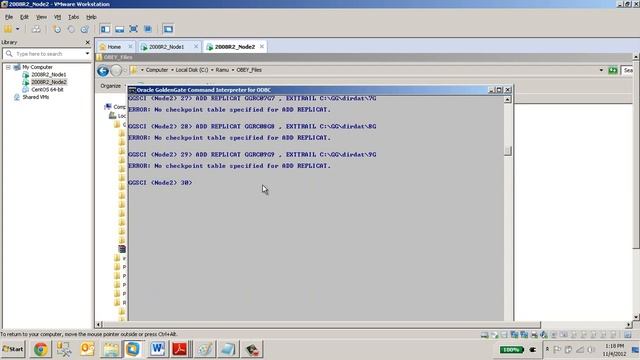This screenshot has width=640, height=360.
Task: Toggle the thumbnail bar icon
Action: [x=119, y=29]
